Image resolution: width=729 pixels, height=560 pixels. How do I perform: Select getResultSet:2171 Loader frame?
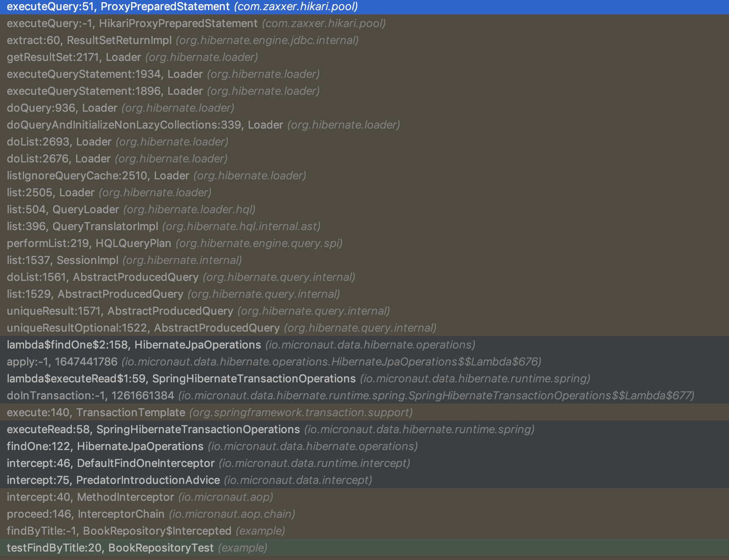[364, 57]
